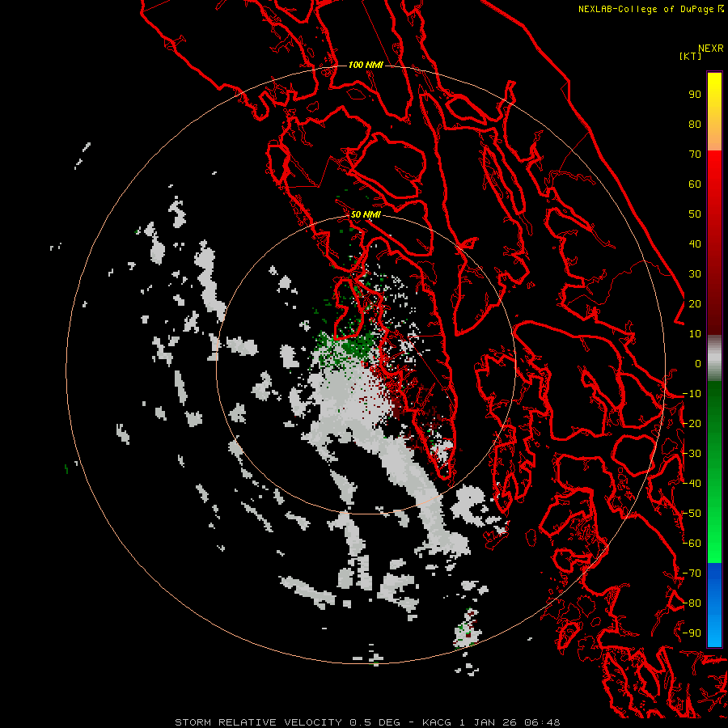Screen dimensions: 728x728
Task: Click the -30 value on velocity scale
Action: (692, 454)
